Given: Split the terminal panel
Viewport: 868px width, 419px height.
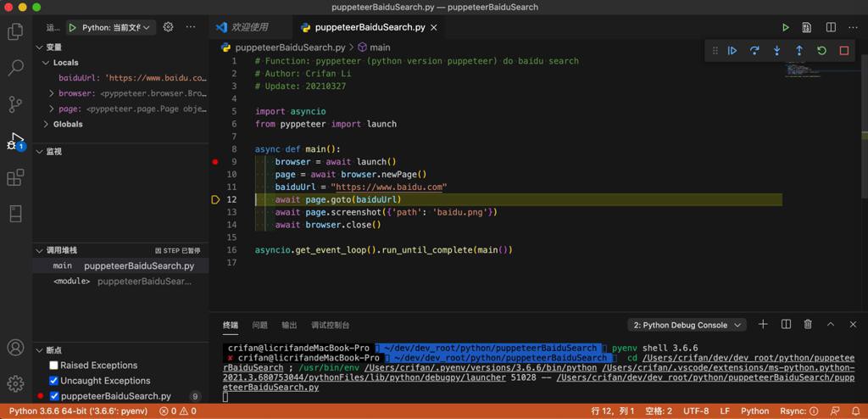Looking at the screenshot, I should [786, 325].
